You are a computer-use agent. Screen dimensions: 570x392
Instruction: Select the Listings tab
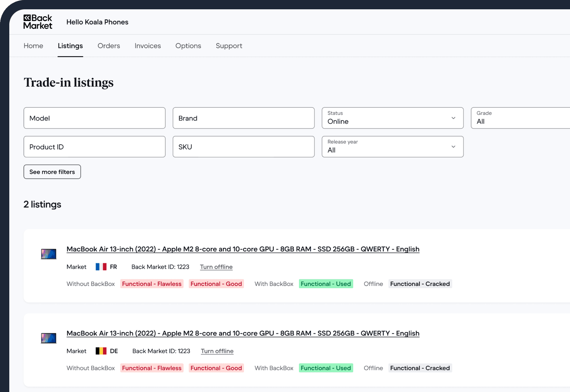click(x=70, y=46)
